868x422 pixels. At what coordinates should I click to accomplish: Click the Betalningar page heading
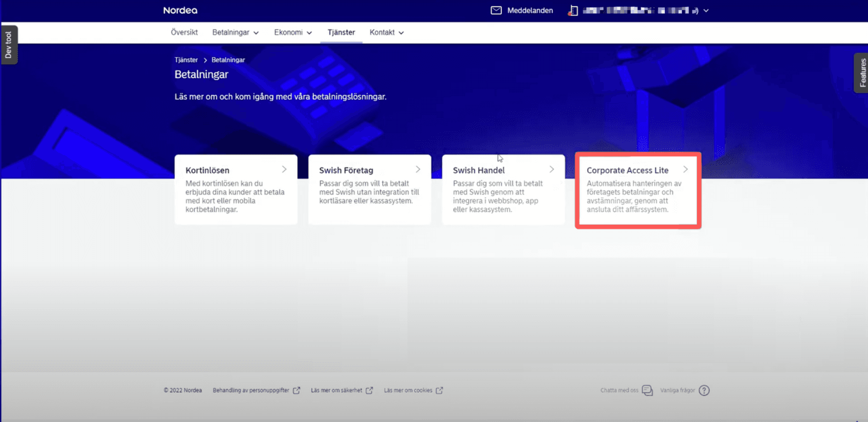pos(201,75)
